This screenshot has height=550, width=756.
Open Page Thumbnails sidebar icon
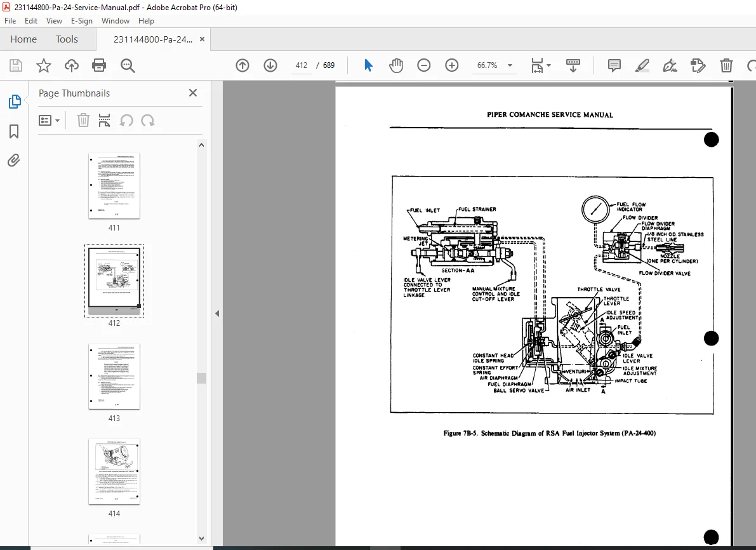coord(15,102)
